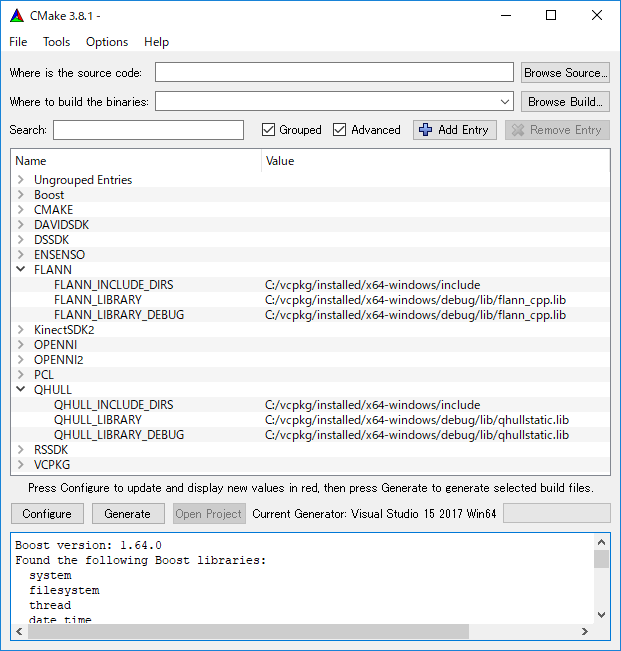This screenshot has height=651, width=621.
Task: Click the output log vertical scrollbar thumb
Action: click(601, 559)
